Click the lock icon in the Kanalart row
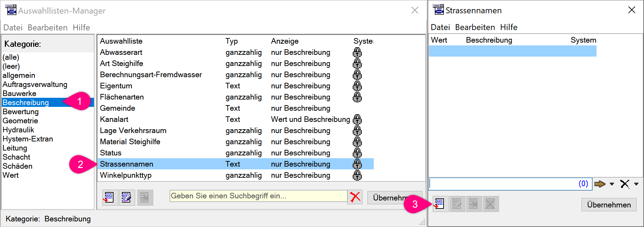The width and height of the screenshot is (644, 227). pos(357,119)
